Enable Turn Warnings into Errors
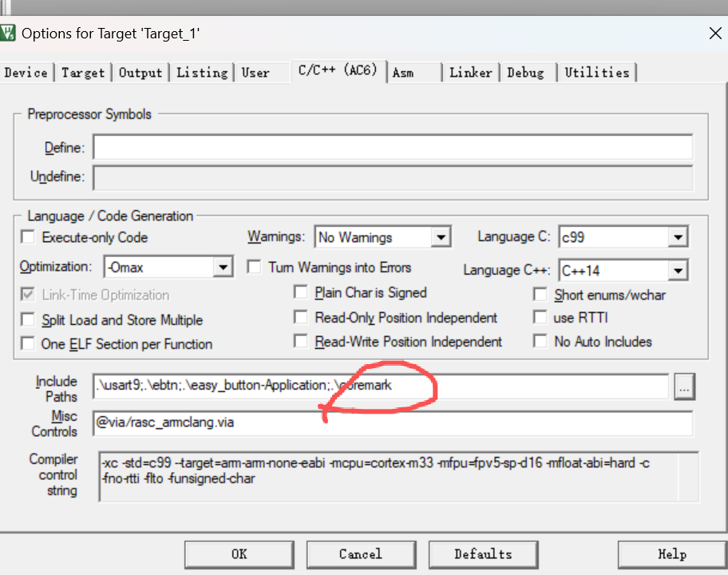This screenshot has width=728, height=575. 254,267
